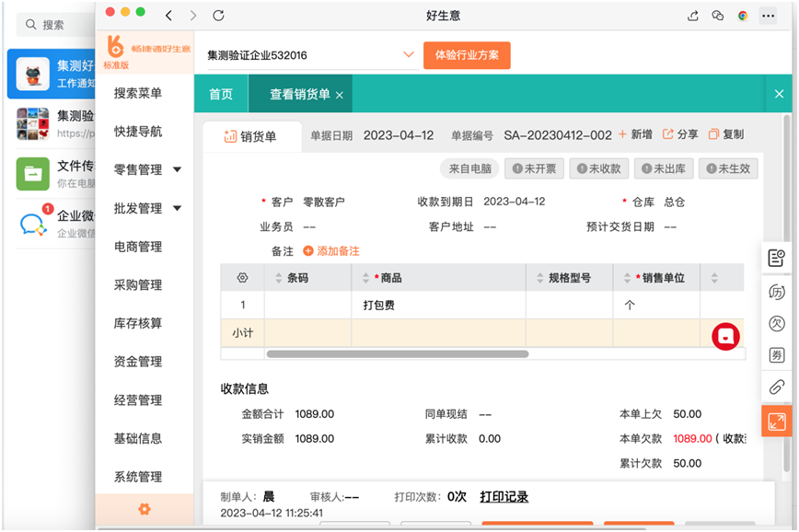Click the orange settings gear in sidebar
The image size is (799, 532).
click(144, 509)
